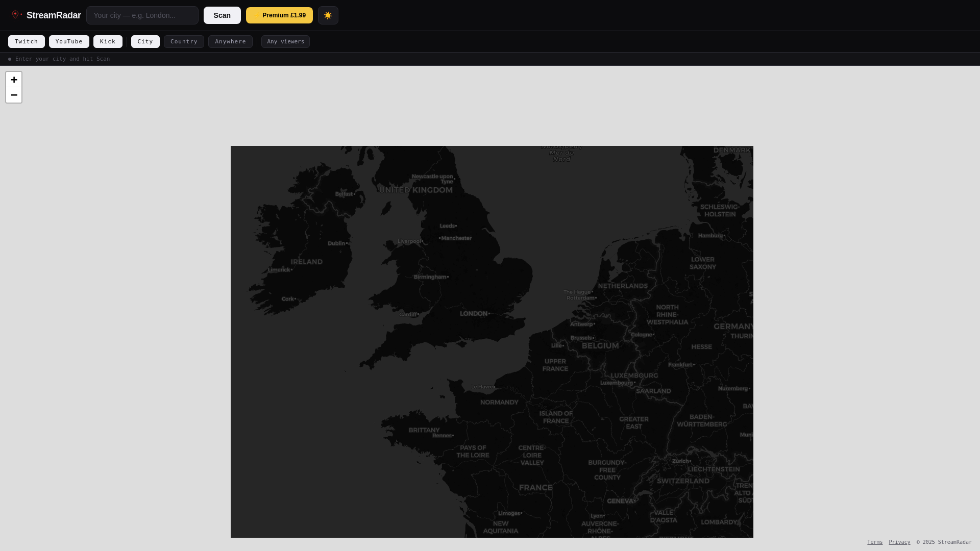The width and height of the screenshot is (980, 551).
Task: Click the Dublin label on the map
Action: pos(336,243)
